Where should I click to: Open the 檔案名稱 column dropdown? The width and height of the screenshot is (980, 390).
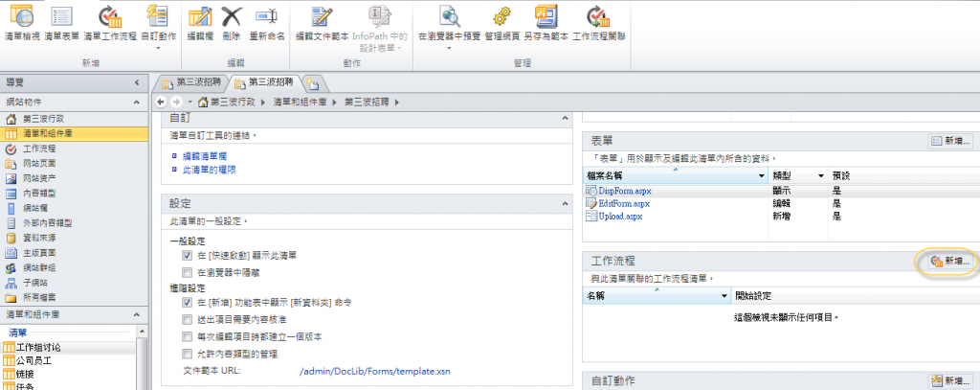click(761, 176)
